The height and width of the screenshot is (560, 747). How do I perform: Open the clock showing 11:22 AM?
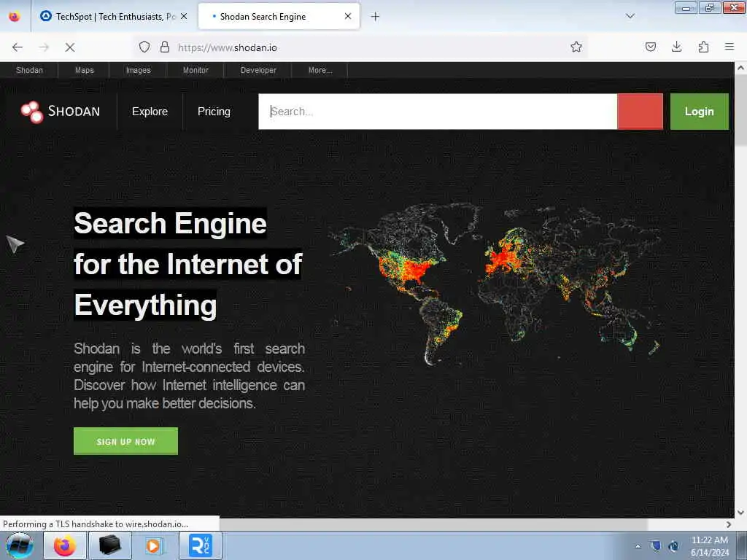coord(710,546)
